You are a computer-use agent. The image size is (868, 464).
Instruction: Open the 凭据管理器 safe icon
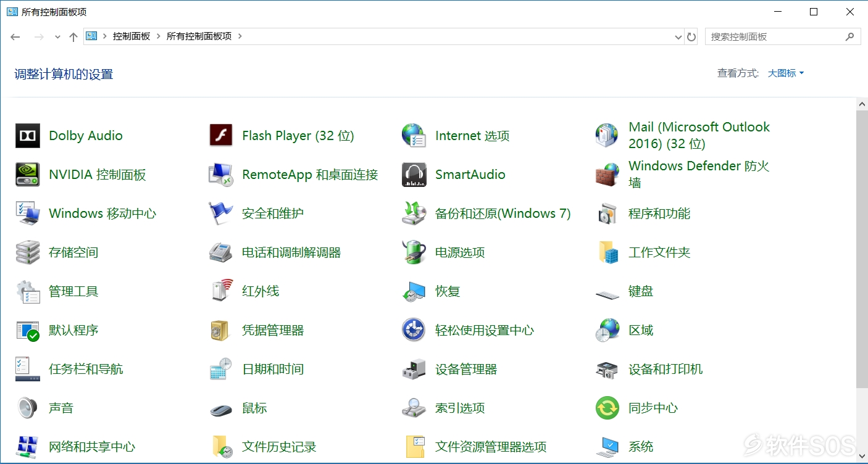click(220, 330)
